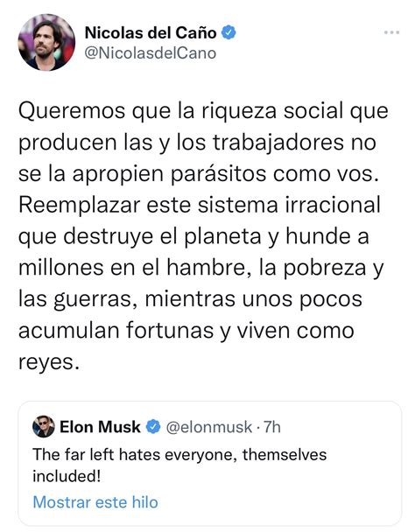Click the line 'las guerras, mientras unos pocos'
The height and width of the screenshot is (532, 415).
[x=190, y=299]
